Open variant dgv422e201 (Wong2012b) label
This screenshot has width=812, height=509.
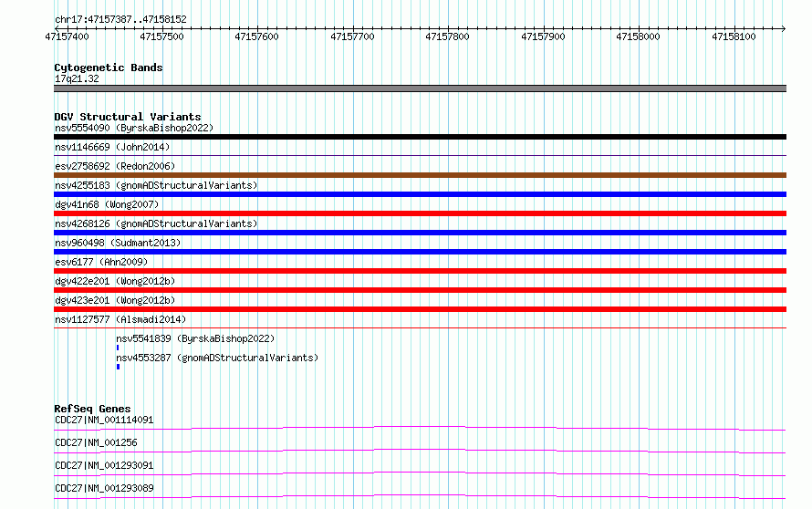tap(115, 281)
